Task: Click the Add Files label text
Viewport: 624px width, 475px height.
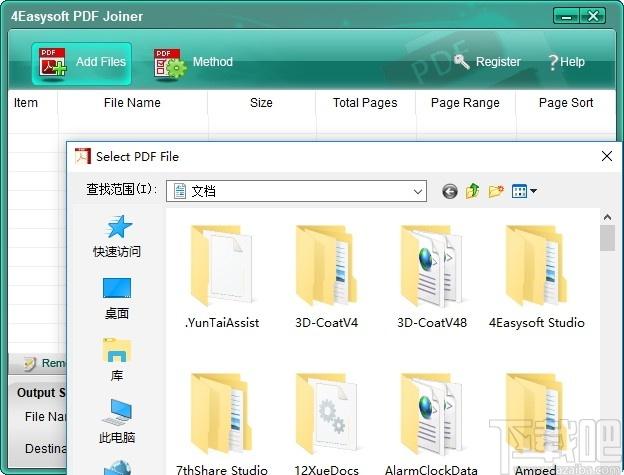Action: (x=101, y=62)
